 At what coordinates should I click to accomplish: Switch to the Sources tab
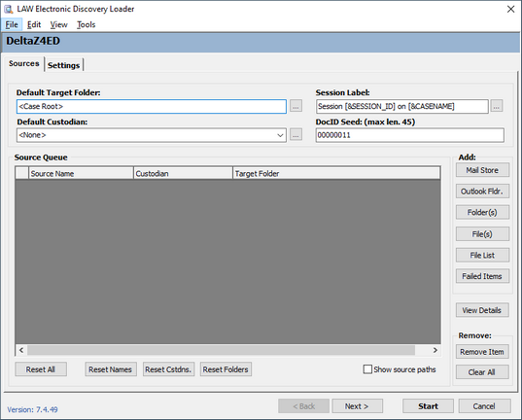click(x=24, y=63)
